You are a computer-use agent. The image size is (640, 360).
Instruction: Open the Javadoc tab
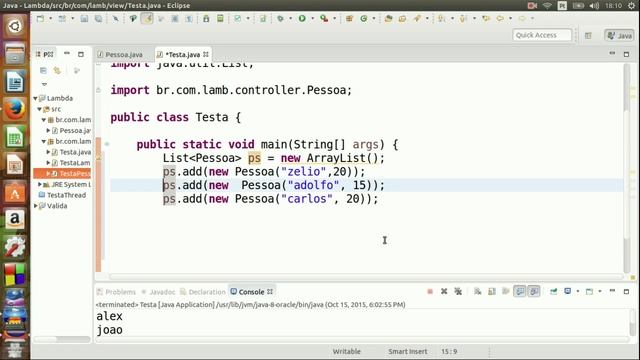click(158, 292)
